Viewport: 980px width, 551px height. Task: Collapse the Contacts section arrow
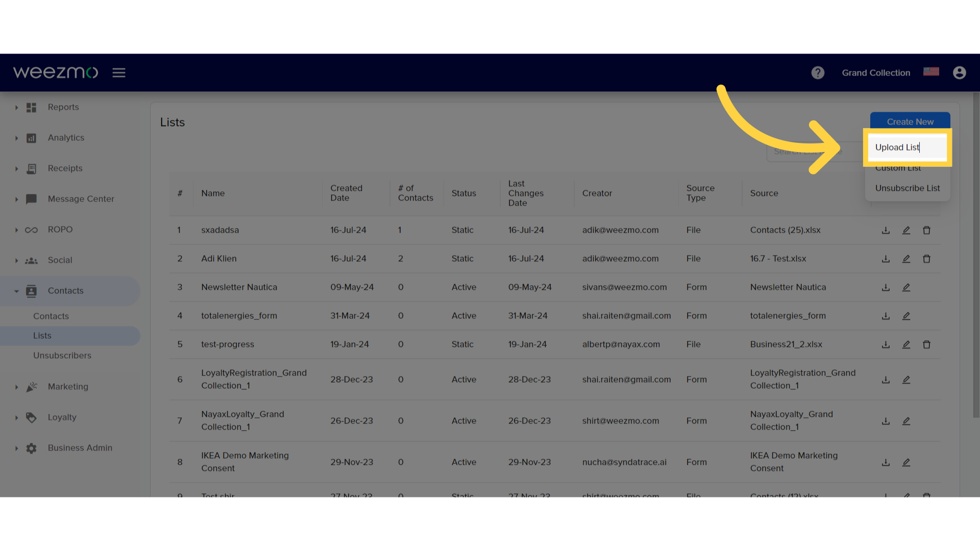pos(16,291)
